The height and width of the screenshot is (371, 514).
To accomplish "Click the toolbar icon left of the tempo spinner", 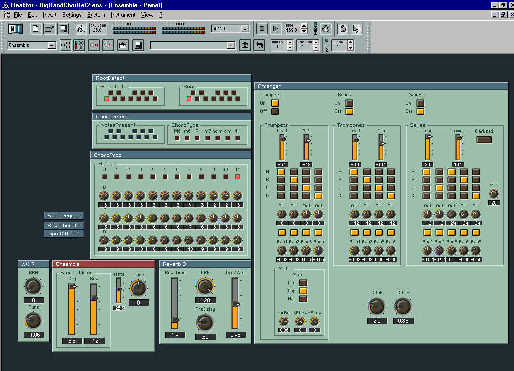I will point(276,29).
